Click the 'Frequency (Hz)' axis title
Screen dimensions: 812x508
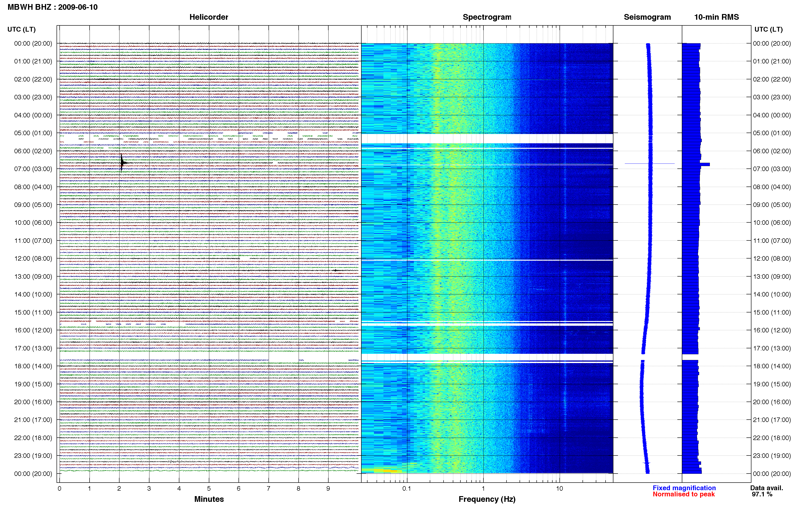[487, 499]
